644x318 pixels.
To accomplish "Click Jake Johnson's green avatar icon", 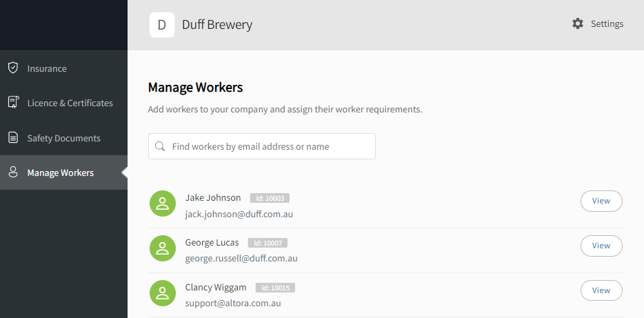I will [163, 203].
